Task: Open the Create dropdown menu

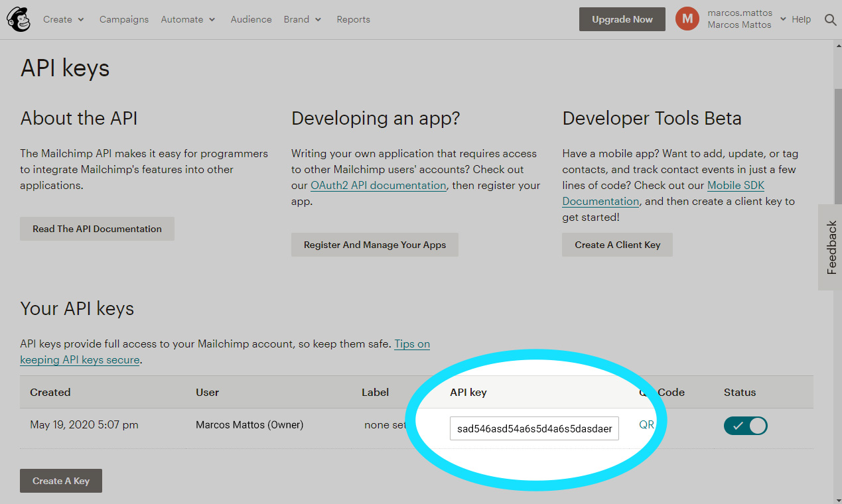Action: (x=64, y=19)
